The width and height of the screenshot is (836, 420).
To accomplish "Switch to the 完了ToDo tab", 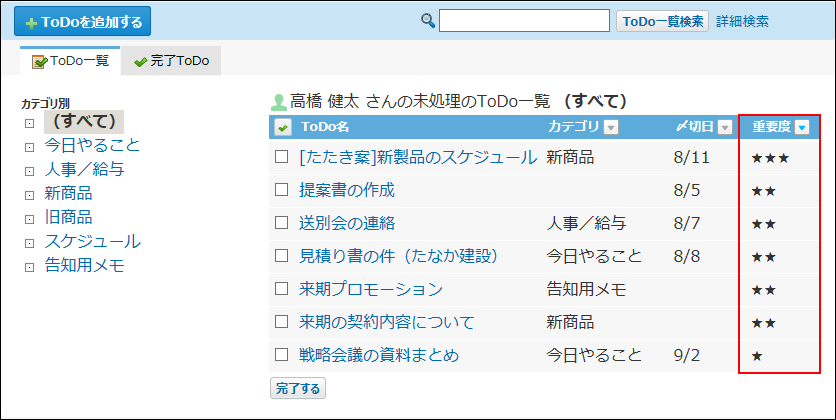I will 171,61.
